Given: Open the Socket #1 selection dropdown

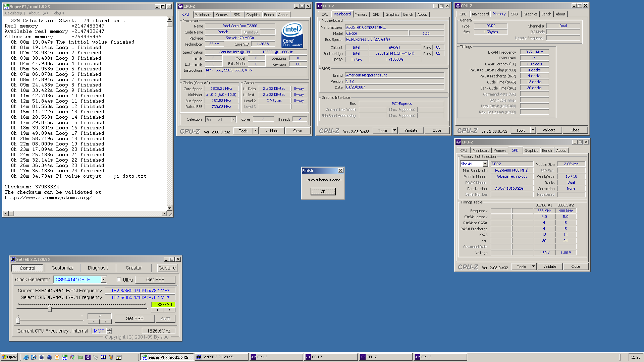Looking at the screenshot, I should click(x=233, y=120).
